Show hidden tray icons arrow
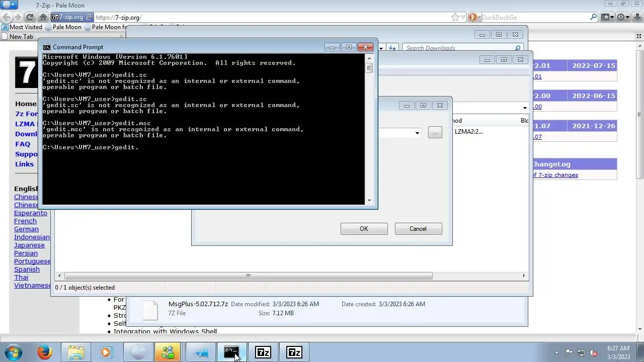The height and width of the screenshot is (362, 644). coord(556,352)
